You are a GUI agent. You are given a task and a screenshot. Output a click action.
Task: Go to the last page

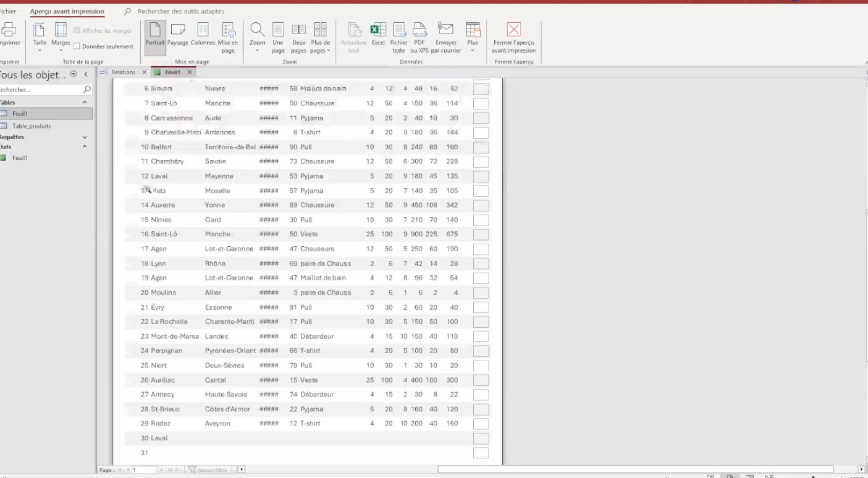click(x=170, y=470)
